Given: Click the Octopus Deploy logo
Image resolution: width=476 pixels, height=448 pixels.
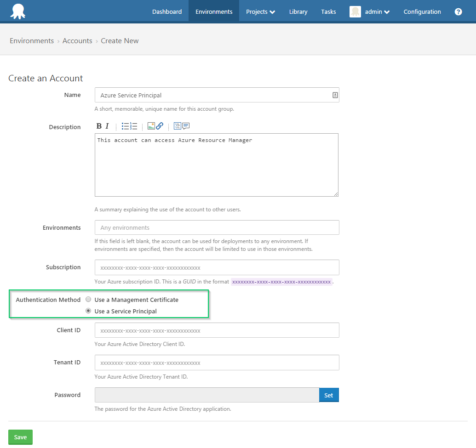Looking at the screenshot, I should pos(17,11).
